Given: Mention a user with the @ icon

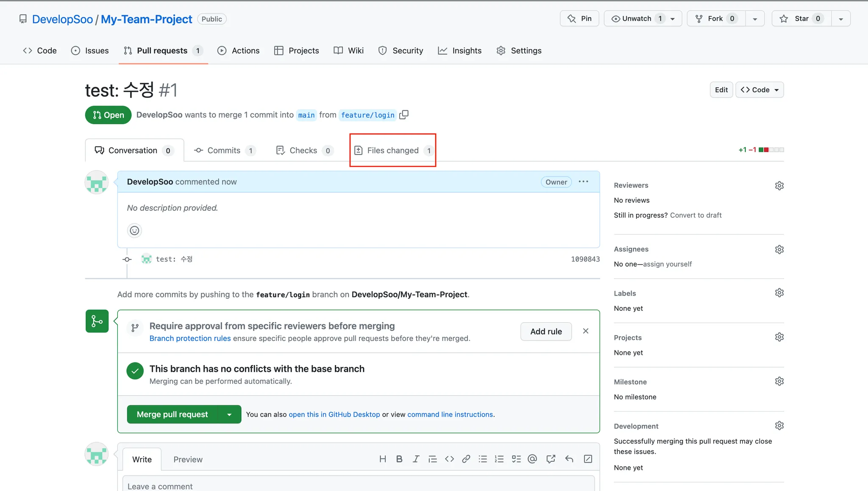Looking at the screenshot, I should [532, 459].
